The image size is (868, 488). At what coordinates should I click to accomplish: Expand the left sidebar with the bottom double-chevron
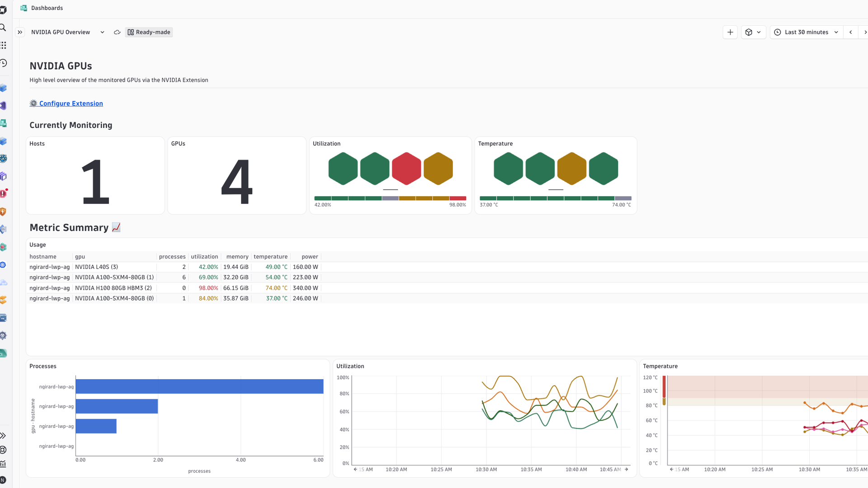coord(3,436)
